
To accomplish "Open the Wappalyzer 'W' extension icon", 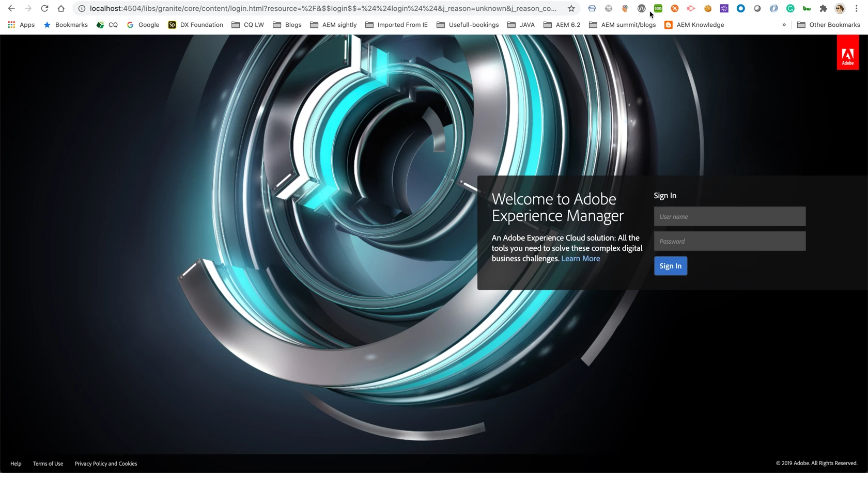I will [x=642, y=8].
